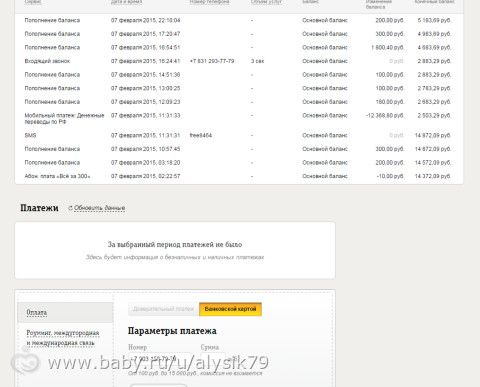Click phone number +7 831 293-77-79

pyautogui.click(x=212, y=61)
